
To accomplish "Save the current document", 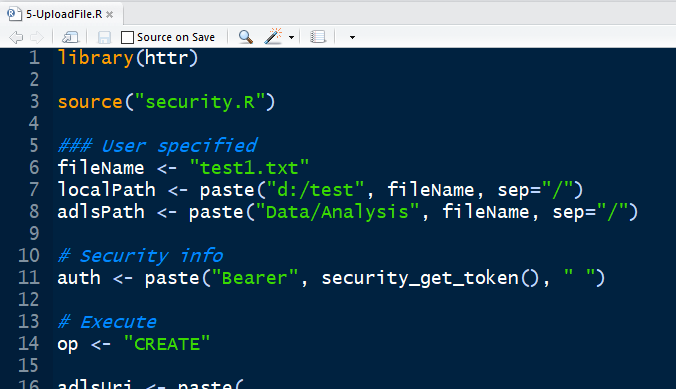I will [x=104, y=38].
